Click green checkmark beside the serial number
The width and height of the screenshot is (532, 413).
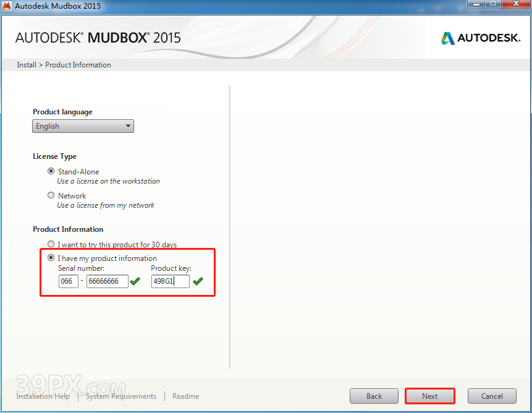click(135, 282)
